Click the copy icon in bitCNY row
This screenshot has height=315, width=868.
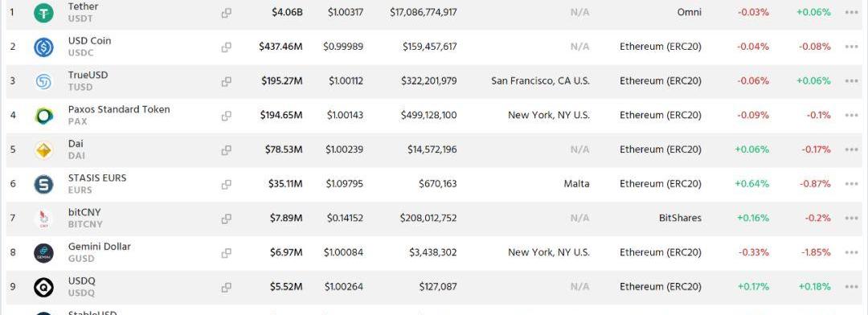(x=227, y=219)
